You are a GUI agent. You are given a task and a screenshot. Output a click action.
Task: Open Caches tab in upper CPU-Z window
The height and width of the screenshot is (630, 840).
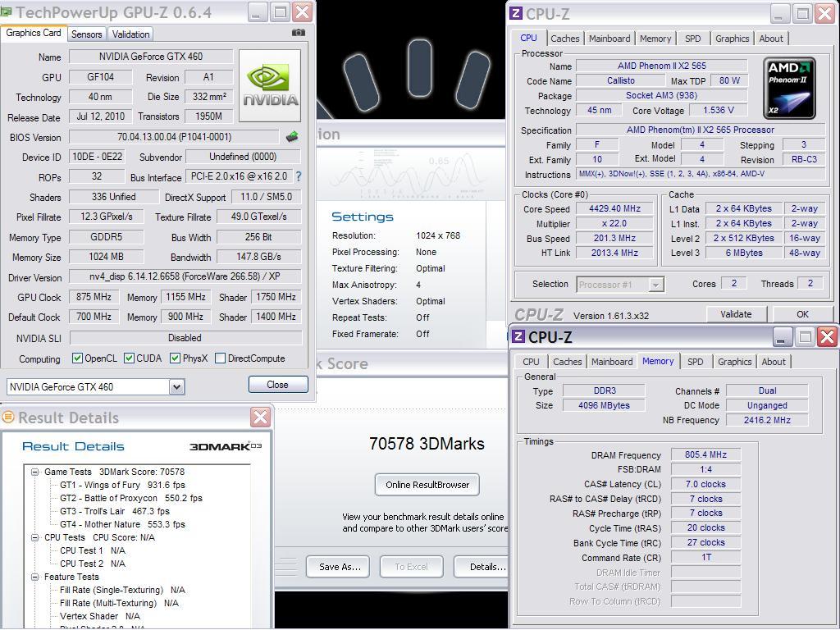[564, 39]
